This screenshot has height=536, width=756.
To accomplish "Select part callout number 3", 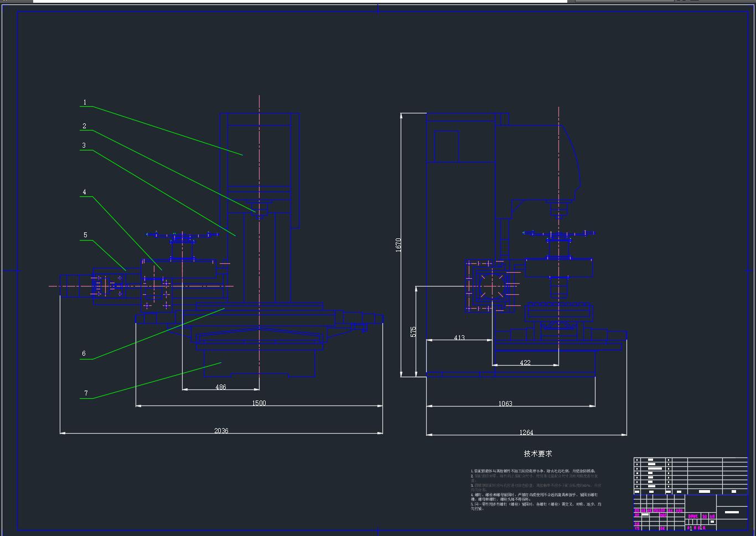I will pyautogui.click(x=84, y=146).
